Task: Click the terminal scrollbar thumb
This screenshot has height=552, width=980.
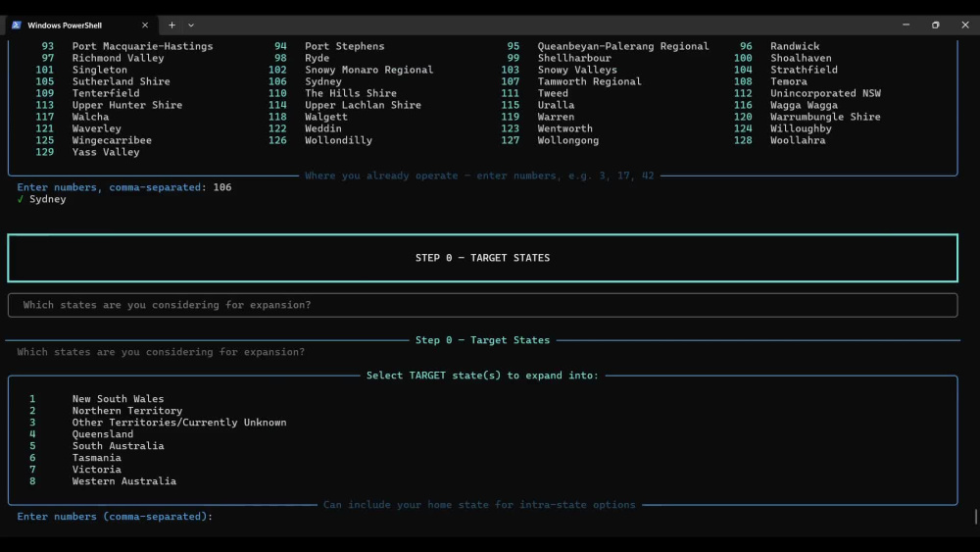Action: (x=976, y=517)
